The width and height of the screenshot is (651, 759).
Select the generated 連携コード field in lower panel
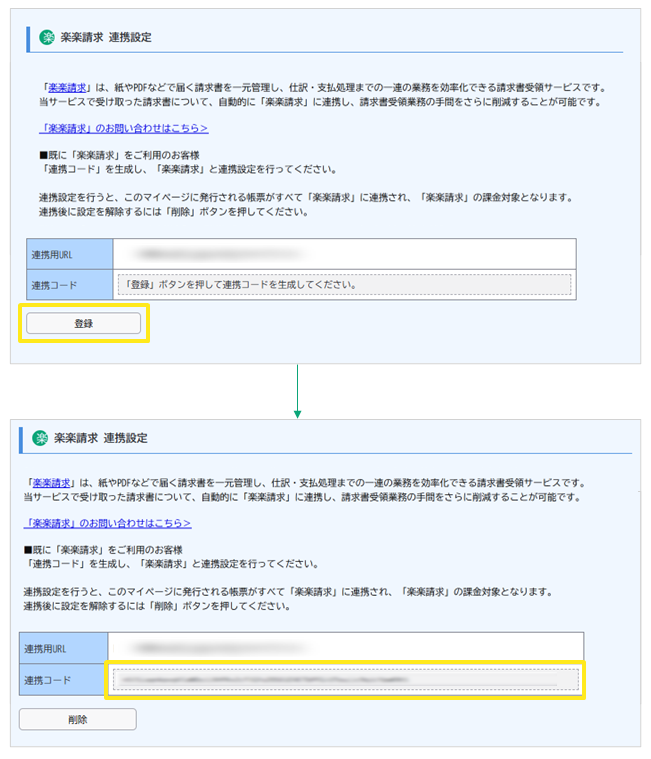pyautogui.click(x=346, y=679)
